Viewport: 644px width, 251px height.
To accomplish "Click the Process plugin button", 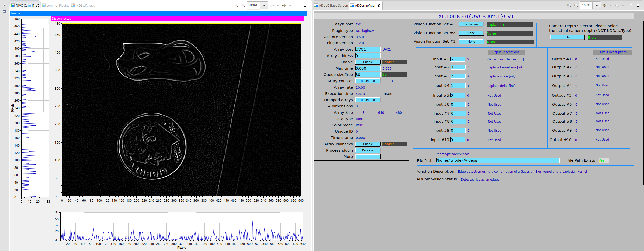I will click(368, 150).
